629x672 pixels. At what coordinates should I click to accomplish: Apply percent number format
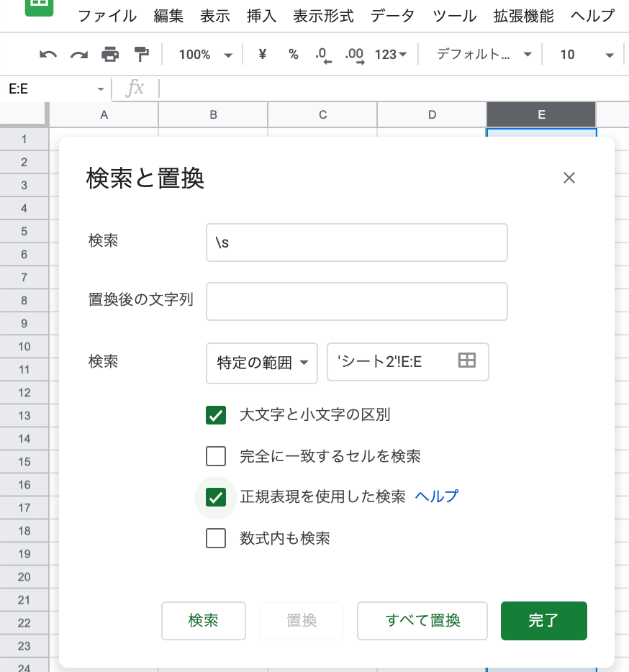pyautogui.click(x=293, y=55)
